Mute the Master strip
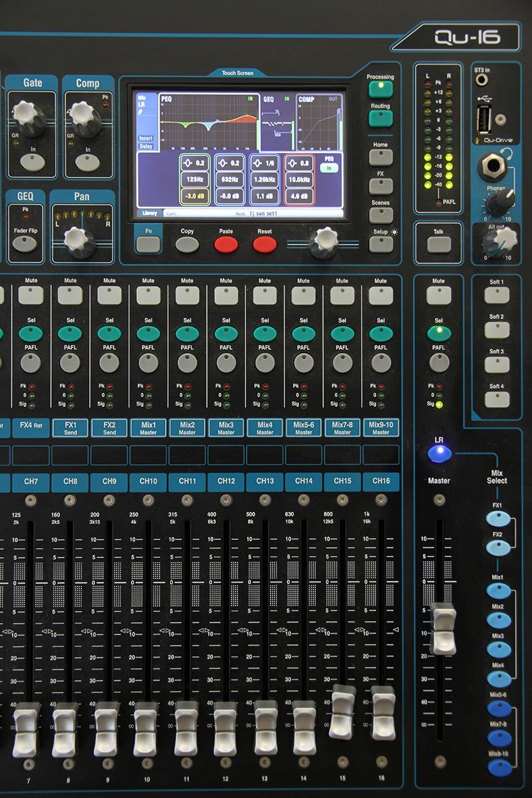The width and height of the screenshot is (532, 798). pos(439,296)
